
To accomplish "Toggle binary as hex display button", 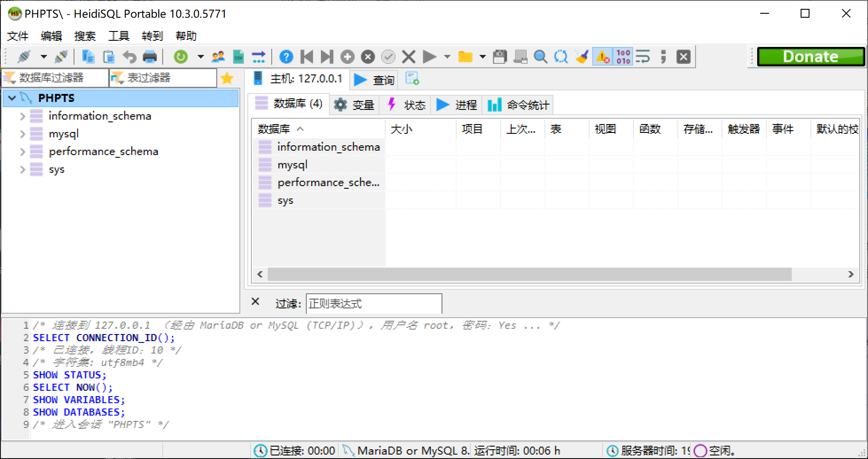I will click(623, 57).
